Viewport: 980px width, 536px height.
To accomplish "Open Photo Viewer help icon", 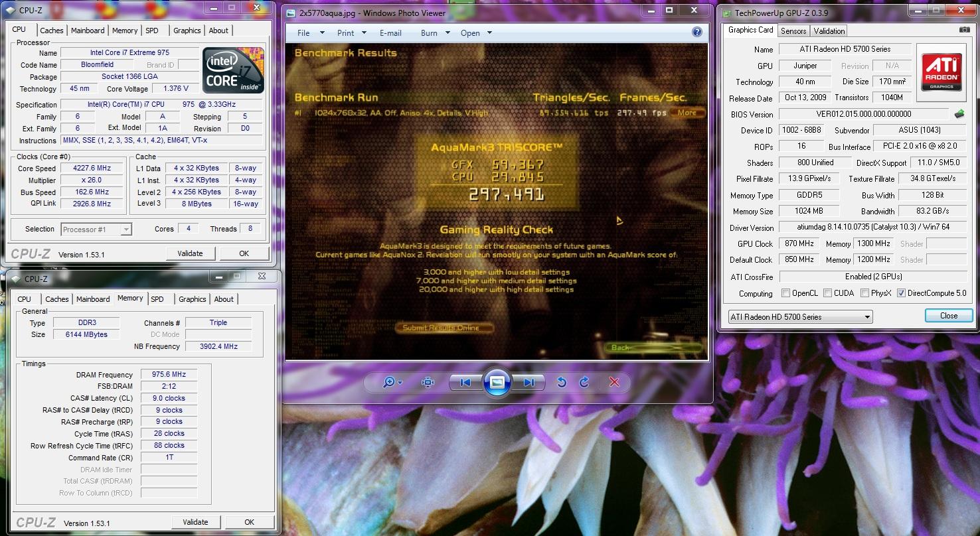I will (x=697, y=32).
